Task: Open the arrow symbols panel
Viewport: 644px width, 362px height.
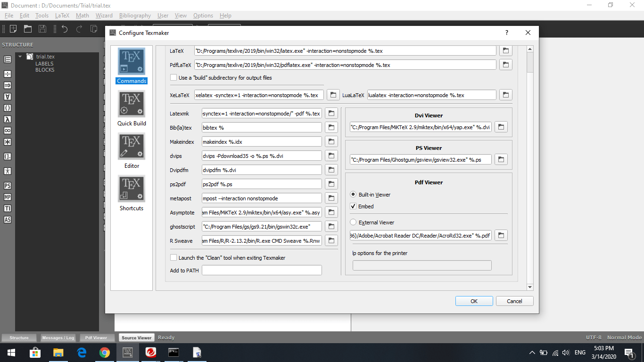Action: point(7,86)
